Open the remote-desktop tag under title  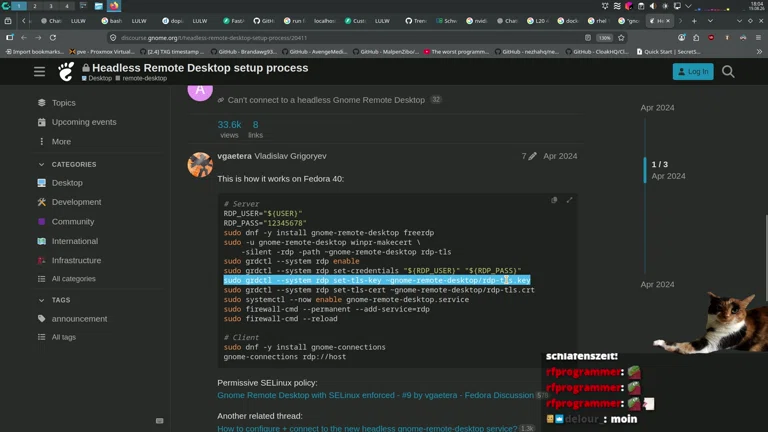[141, 78]
